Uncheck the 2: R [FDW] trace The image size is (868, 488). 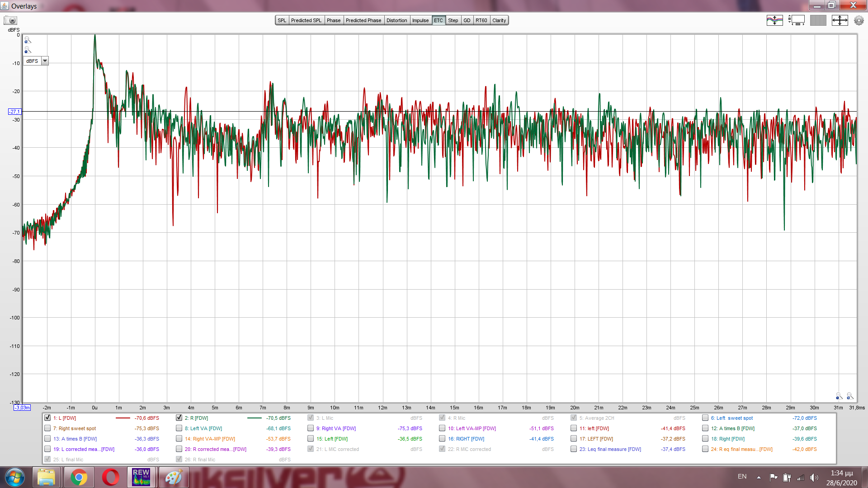179,418
